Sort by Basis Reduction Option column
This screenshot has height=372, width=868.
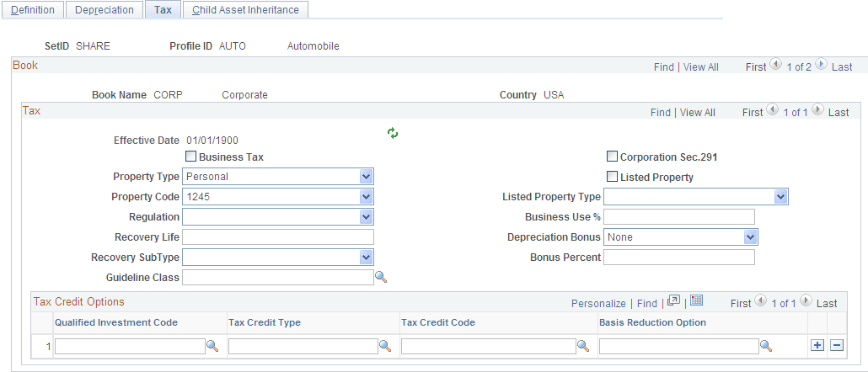pos(652,322)
